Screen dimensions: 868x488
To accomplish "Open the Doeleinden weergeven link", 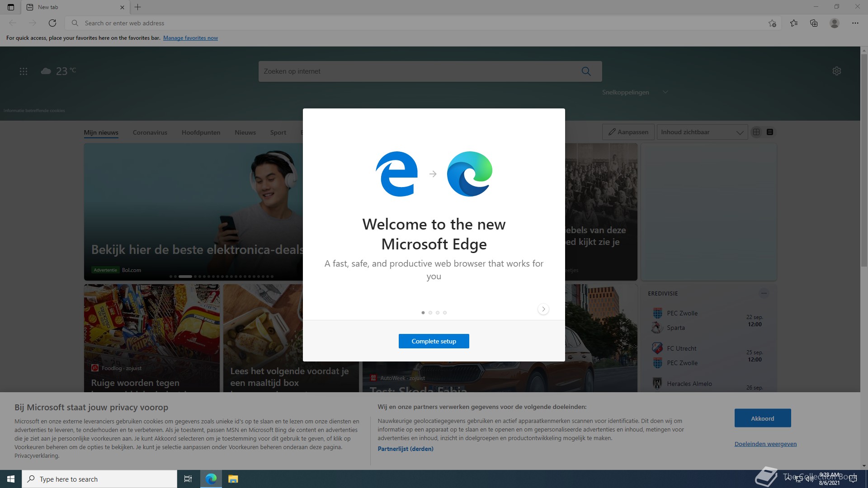I will coord(766,444).
